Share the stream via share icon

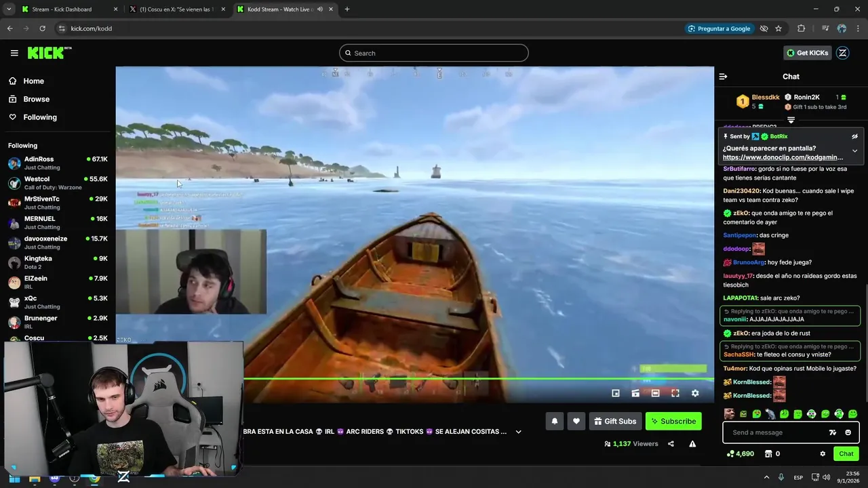pyautogui.click(x=671, y=444)
